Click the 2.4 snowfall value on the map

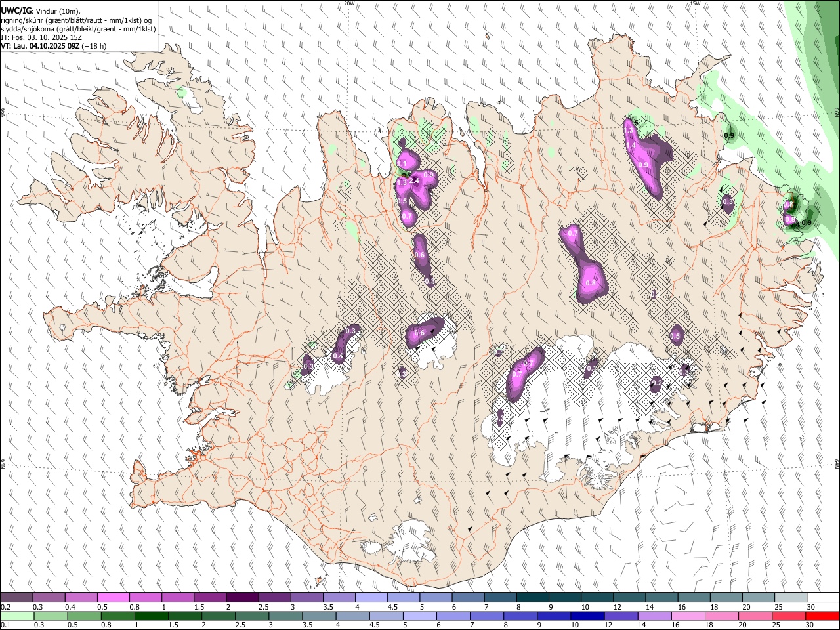(x=414, y=181)
